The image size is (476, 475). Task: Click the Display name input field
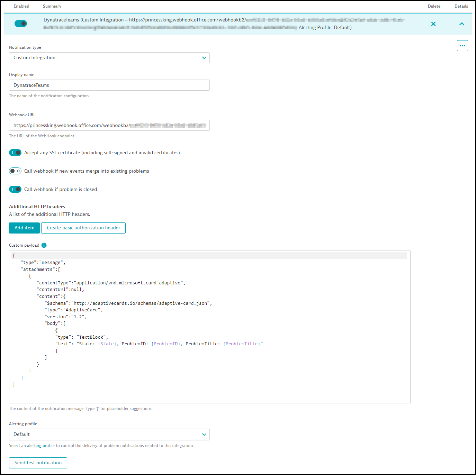109,85
